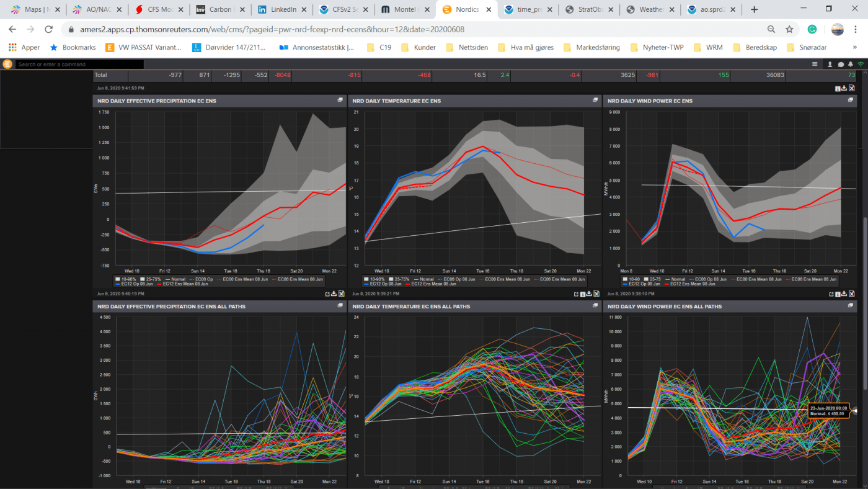This screenshot has height=489, width=868.
Task: Open the Nyheter-TWP bookmark folder
Action: 657,47
